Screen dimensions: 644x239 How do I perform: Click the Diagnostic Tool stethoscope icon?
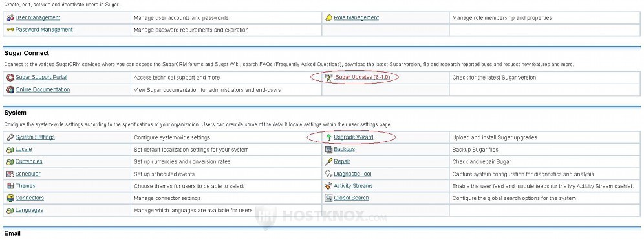[328, 174]
